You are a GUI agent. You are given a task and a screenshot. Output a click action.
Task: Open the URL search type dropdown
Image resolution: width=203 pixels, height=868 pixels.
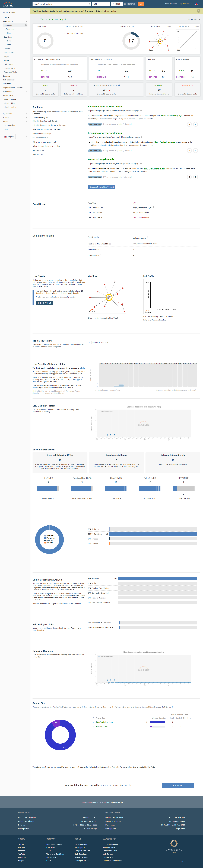click(x=101, y=4)
